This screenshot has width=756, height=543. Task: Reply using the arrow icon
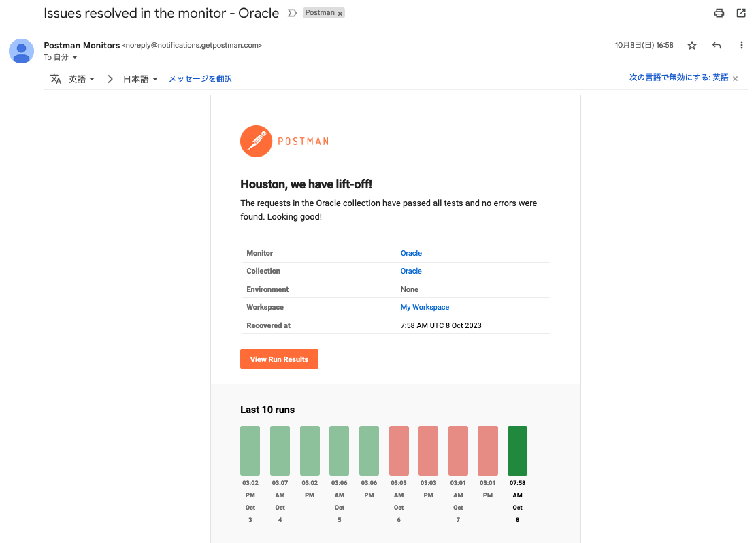coord(717,46)
